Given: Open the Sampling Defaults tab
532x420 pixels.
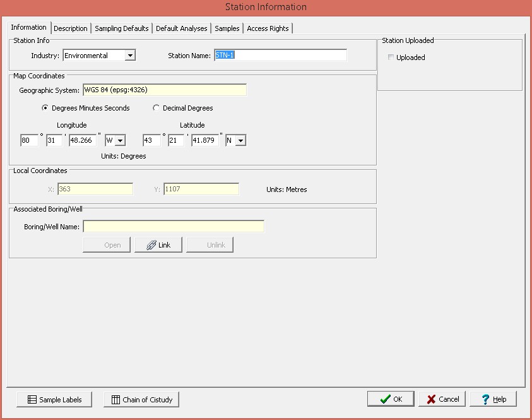Looking at the screenshot, I should (122, 28).
